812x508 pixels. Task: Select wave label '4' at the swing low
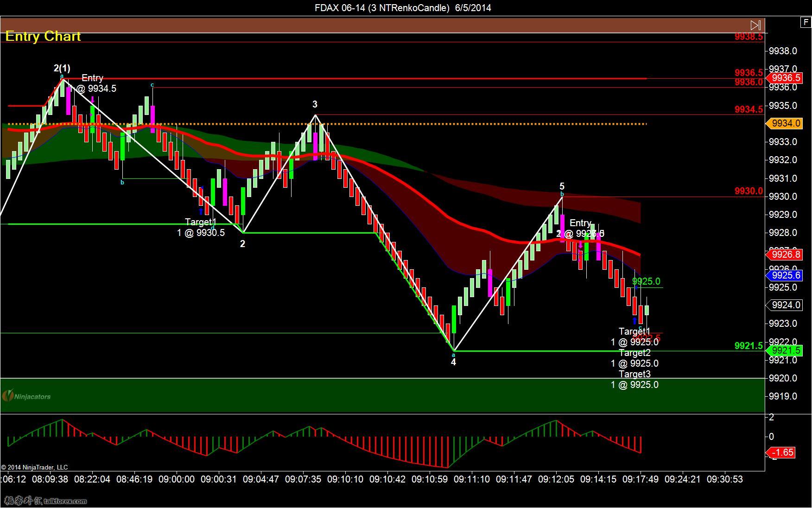[x=453, y=362]
